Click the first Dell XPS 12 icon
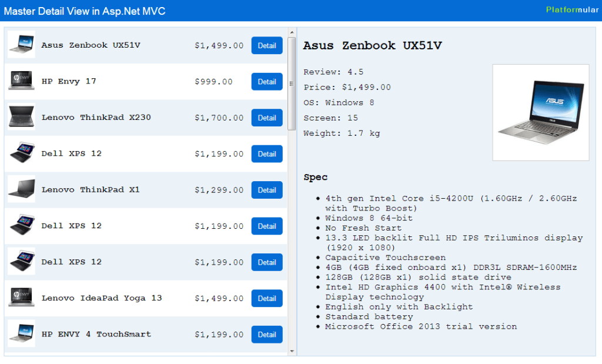The width and height of the screenshot is (602, 364). pyautogui.click(x=21, y=153)
